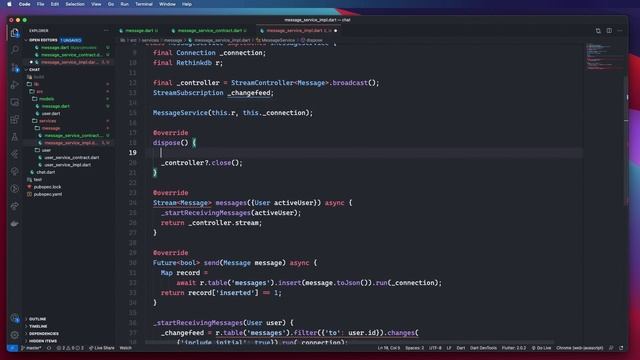
Task: Click the Dart language mode indicator
Action: [460, 348]
